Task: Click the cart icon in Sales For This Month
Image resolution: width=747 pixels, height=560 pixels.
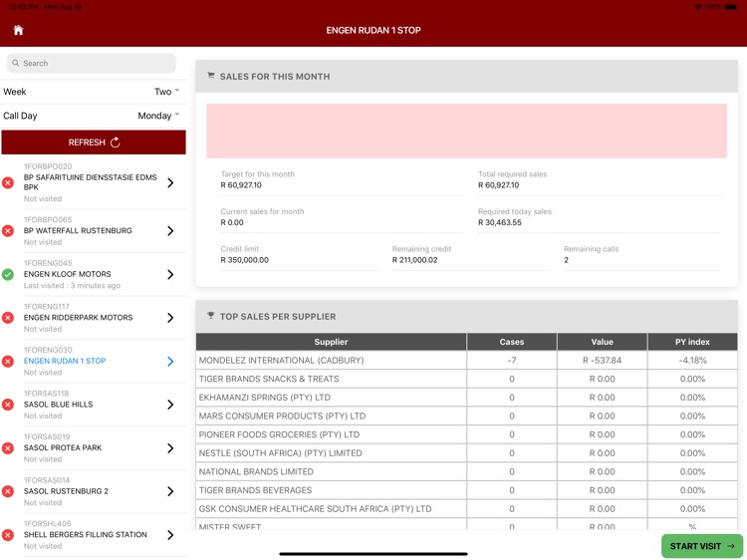Action: pos(210,76)
